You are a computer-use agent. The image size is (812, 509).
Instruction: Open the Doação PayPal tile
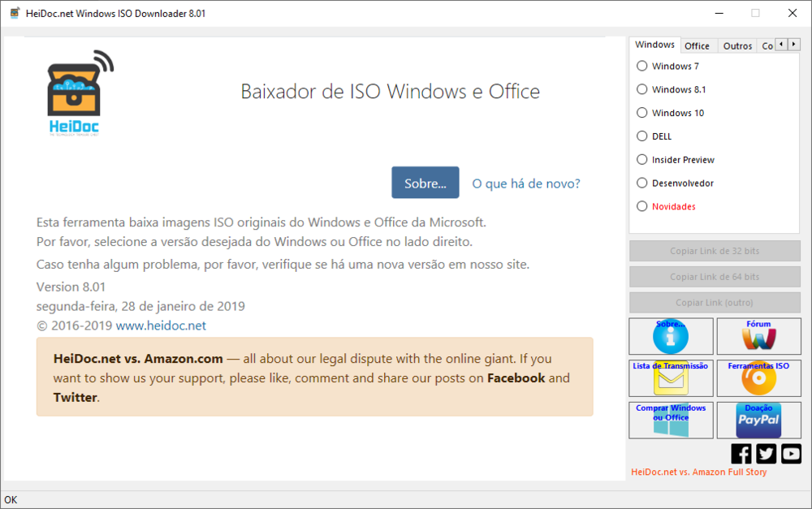click(x=758, y=420)
